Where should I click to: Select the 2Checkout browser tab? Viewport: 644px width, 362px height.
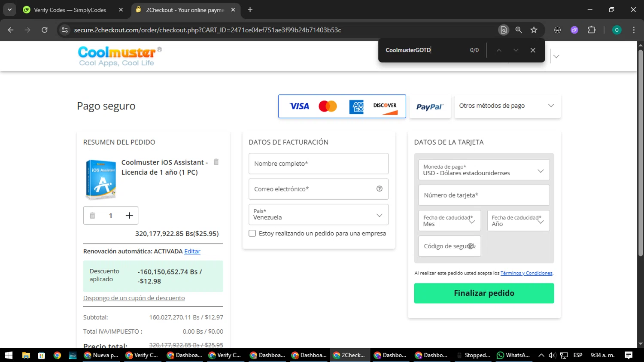[x=185, y=10]
